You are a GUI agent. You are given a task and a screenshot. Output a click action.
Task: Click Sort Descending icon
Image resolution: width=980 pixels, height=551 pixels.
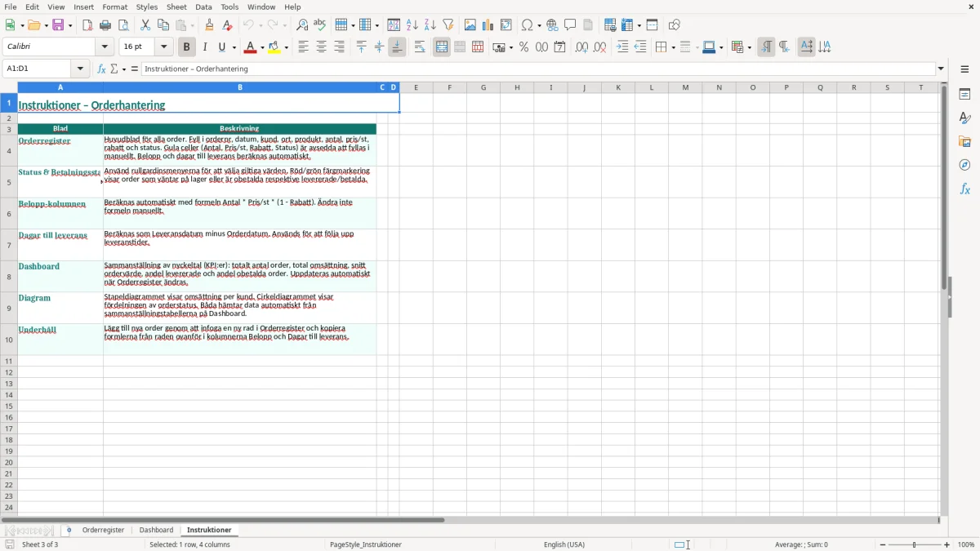(430, 25)
